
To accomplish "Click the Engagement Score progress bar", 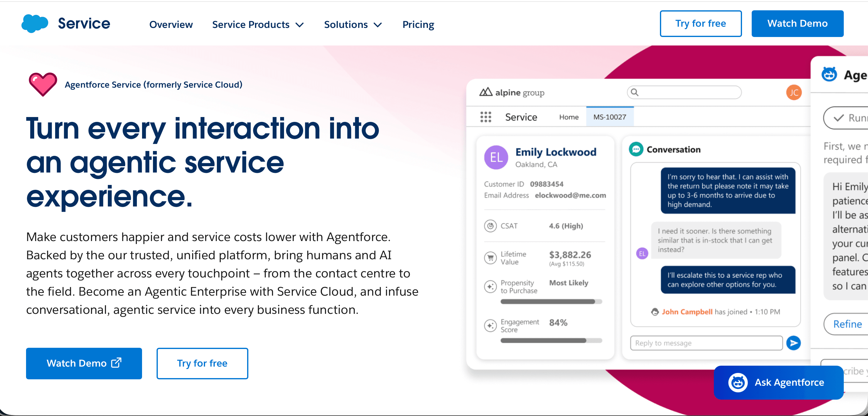I will 551,341.
